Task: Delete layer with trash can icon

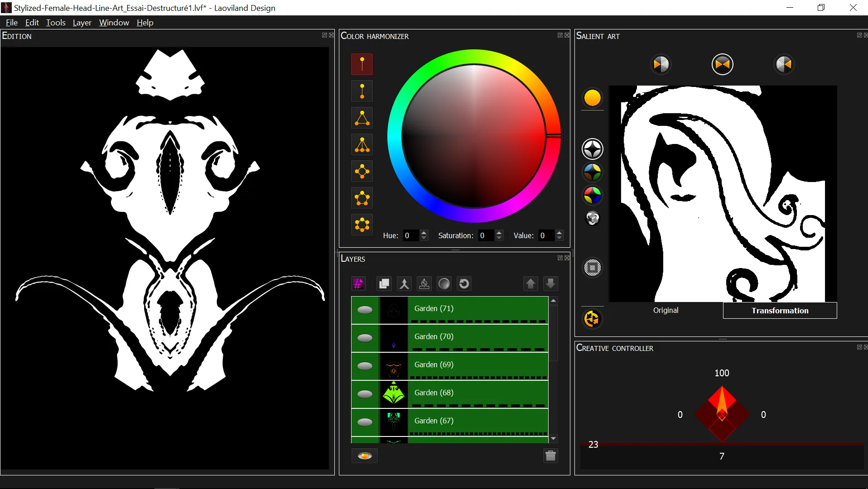Action: tap(550, 456)
